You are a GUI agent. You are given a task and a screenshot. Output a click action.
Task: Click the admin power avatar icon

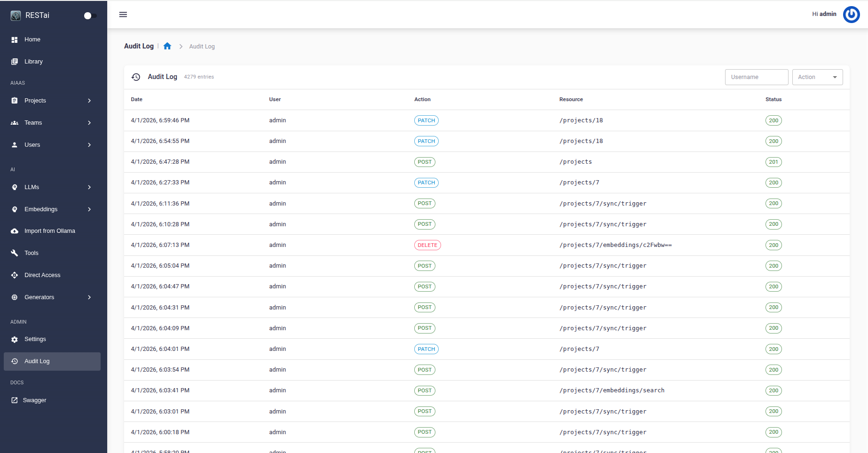pyautogui.click(x=851, y=14)
